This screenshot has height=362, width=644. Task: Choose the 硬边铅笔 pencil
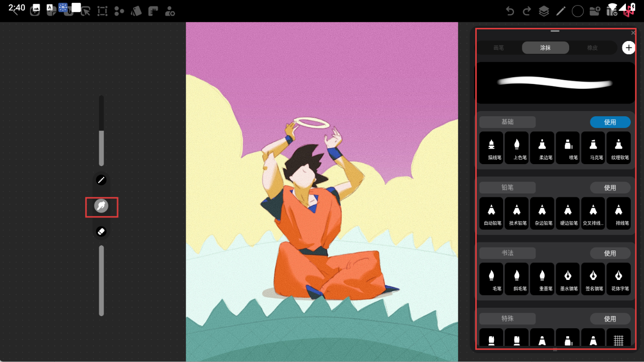[568, 213]
